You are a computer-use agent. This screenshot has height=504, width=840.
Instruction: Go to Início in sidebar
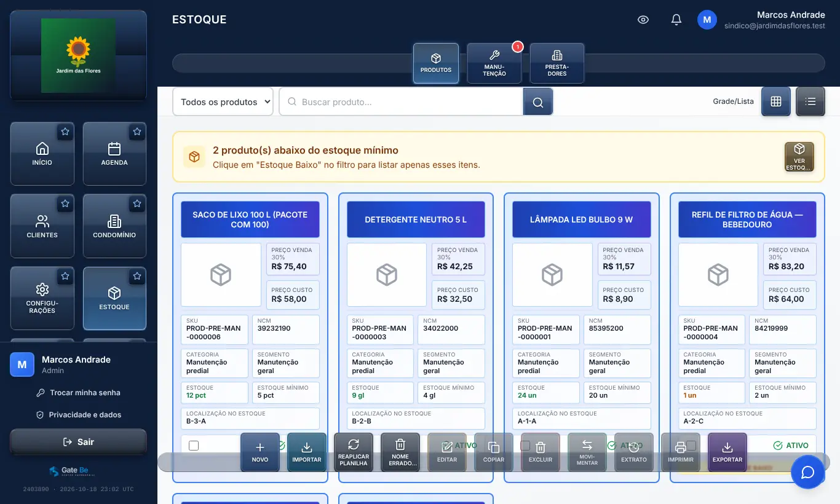(42, 154)
